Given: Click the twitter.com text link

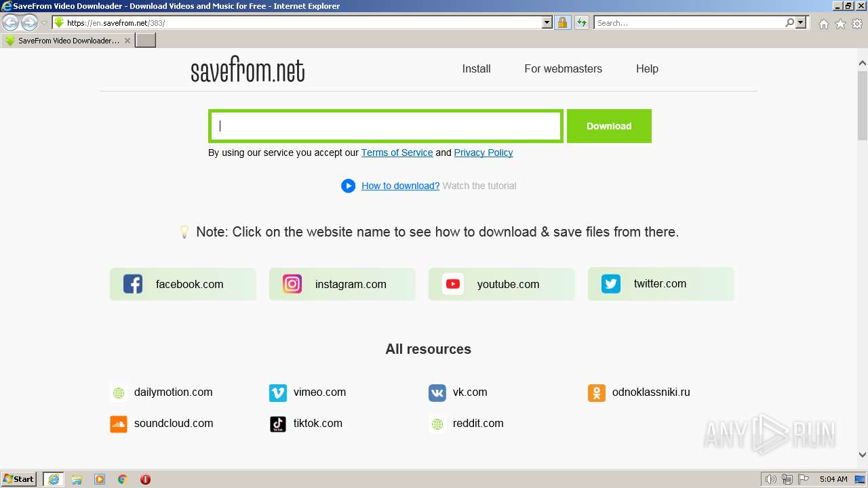Looking at the screenshot, I should click(660, 284).
